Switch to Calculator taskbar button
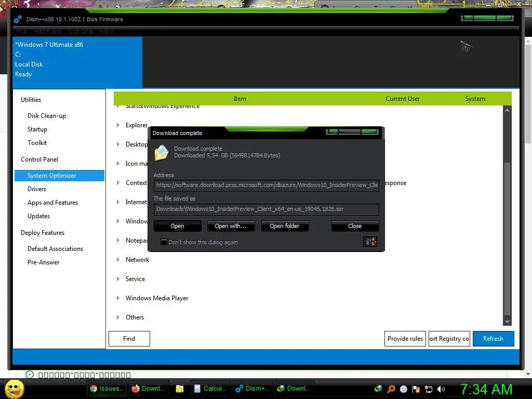 click(x=210, y=389)
